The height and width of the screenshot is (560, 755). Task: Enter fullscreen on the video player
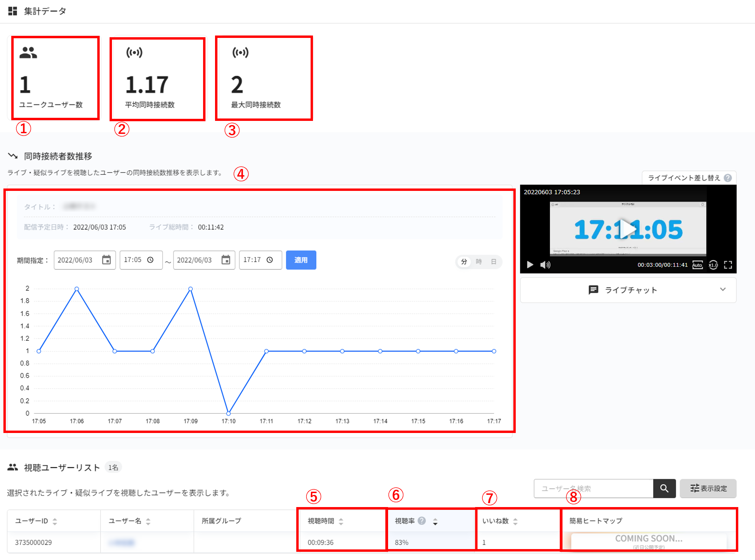728,265
